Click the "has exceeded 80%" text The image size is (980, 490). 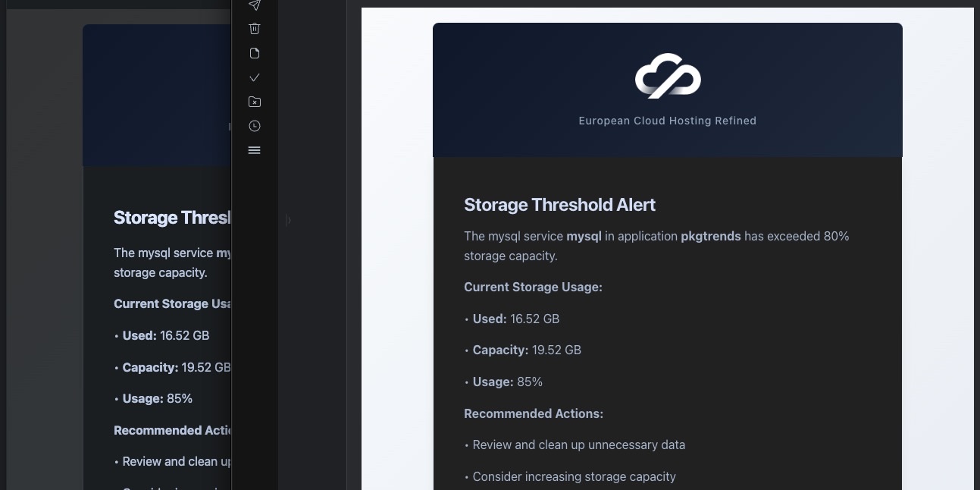point(797,236)
